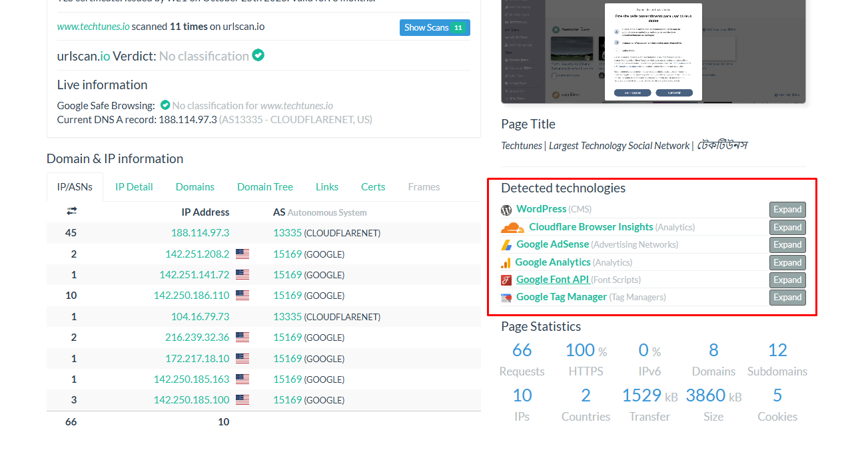Expand Google AdSense details
This screenshot has width=868, height=464.
pyautogui.click(x=787, y=245)
